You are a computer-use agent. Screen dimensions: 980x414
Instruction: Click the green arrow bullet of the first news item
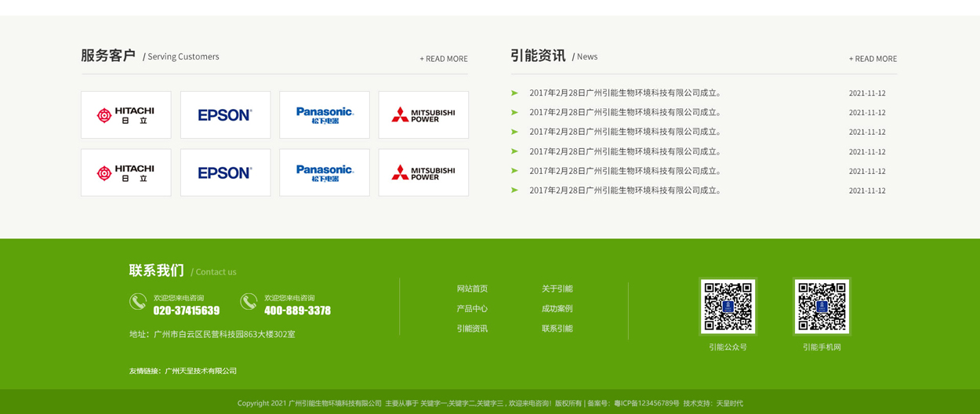point(514,93)
